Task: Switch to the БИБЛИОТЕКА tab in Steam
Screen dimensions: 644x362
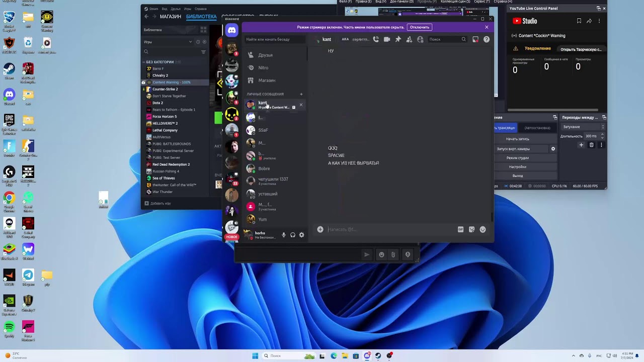Action: 201,17
